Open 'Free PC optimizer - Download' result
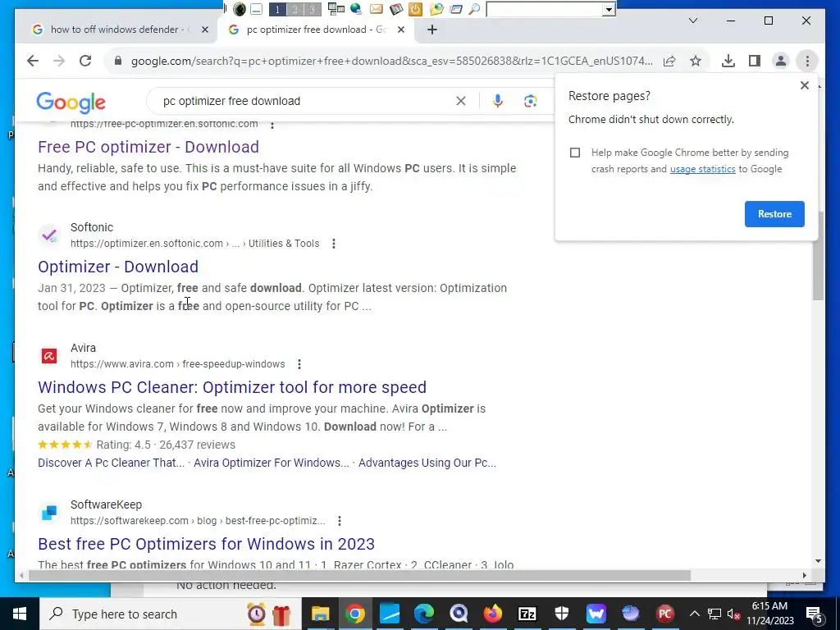The image size is (840, 630). point(148,147)
